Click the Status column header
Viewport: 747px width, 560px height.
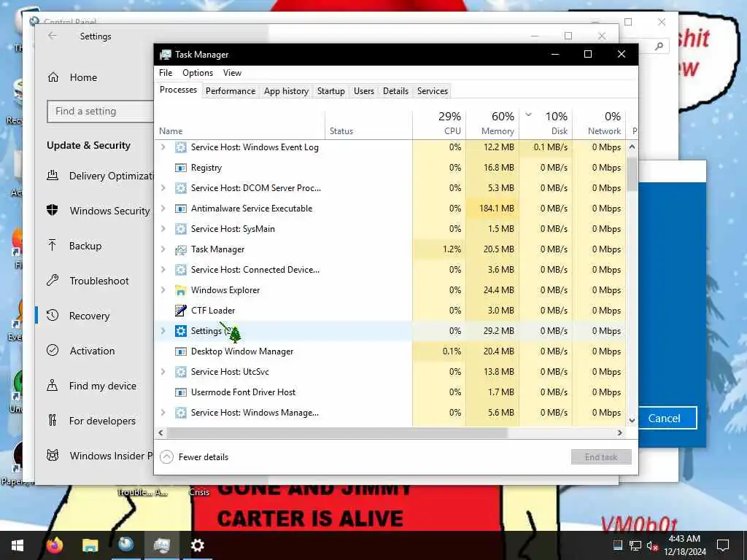(368, 124)
